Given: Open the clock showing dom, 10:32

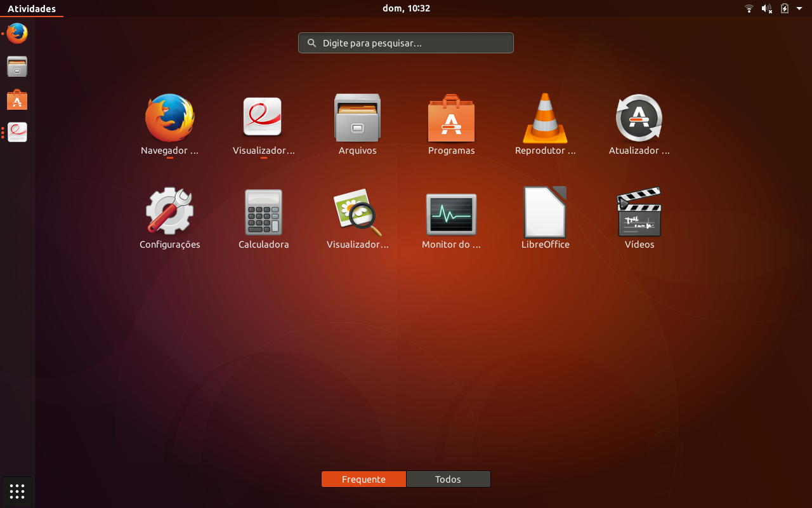Looking at the screenshot, I should 406,8.
